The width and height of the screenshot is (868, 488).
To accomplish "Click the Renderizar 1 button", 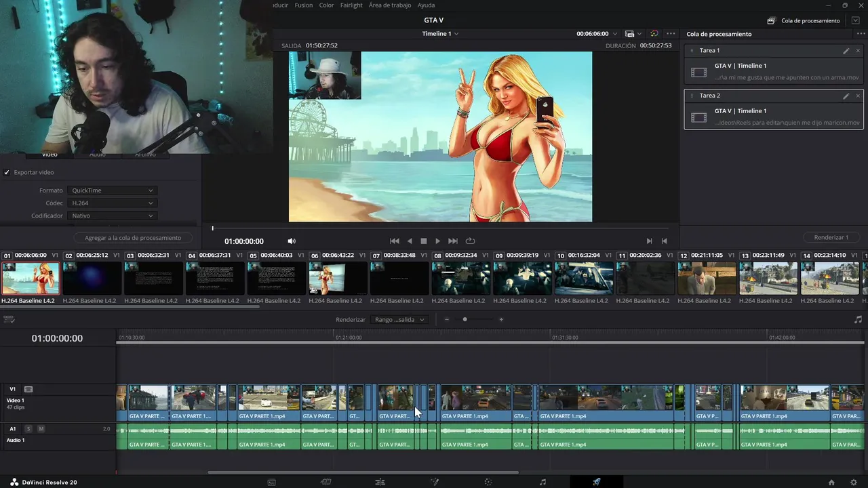I will click(831, 237).
